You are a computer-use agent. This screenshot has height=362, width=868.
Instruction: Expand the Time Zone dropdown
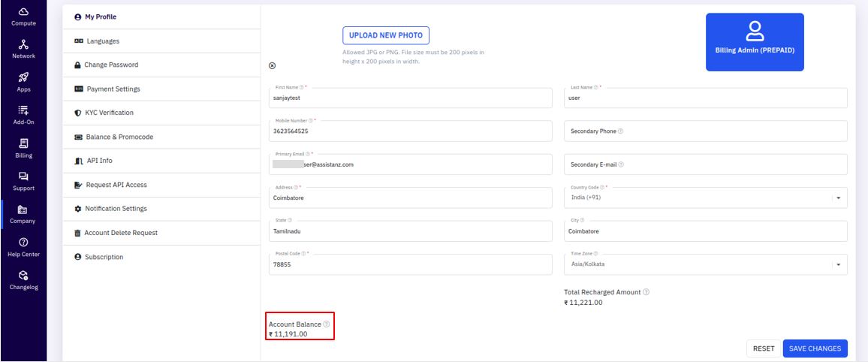(x=838, y=264)
